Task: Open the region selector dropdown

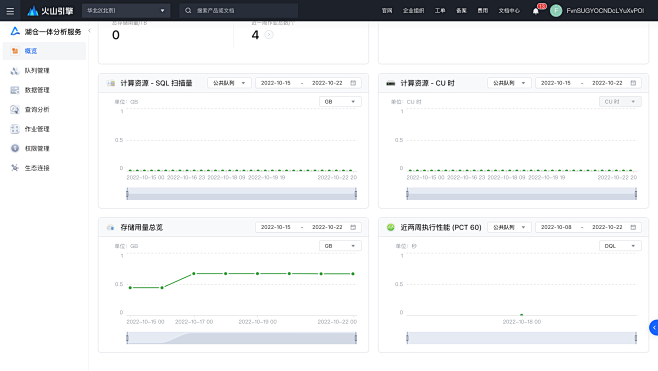Action: pyautogui.click(x=126, y=10)
